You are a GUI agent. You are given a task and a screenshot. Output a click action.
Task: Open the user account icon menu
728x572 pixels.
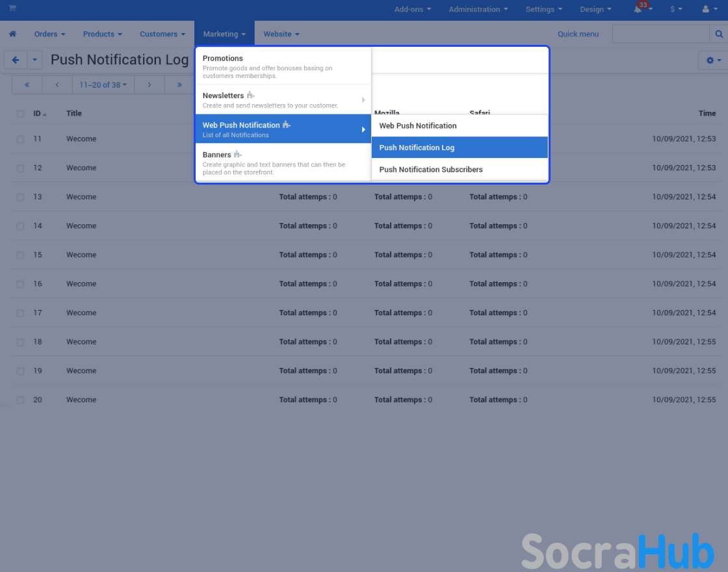click(x=709, y=10)
